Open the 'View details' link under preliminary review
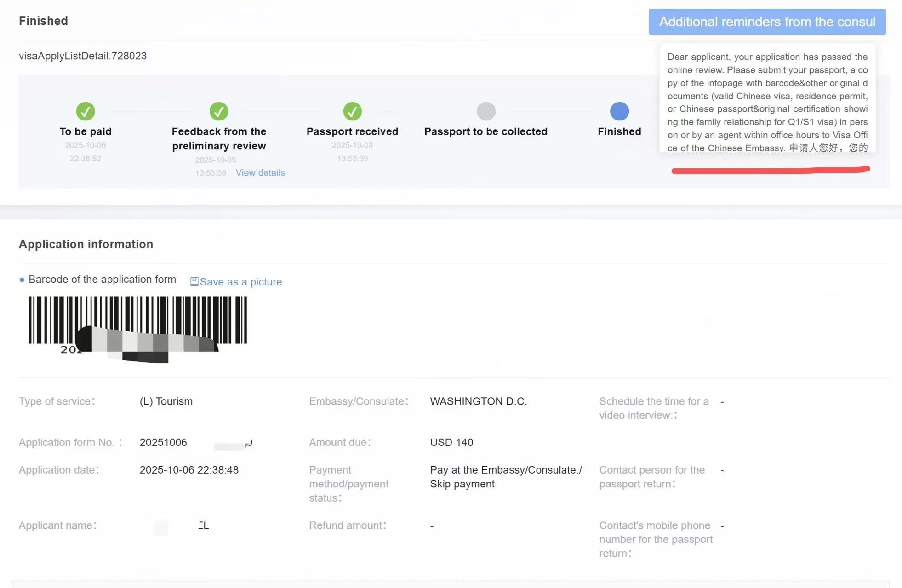 tap(260, 172)
